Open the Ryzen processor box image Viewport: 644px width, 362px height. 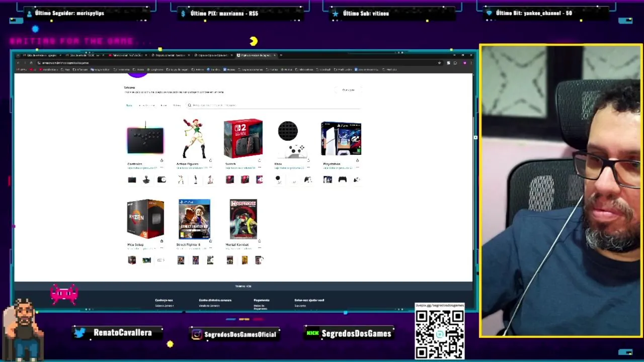[x=145, y=219]
